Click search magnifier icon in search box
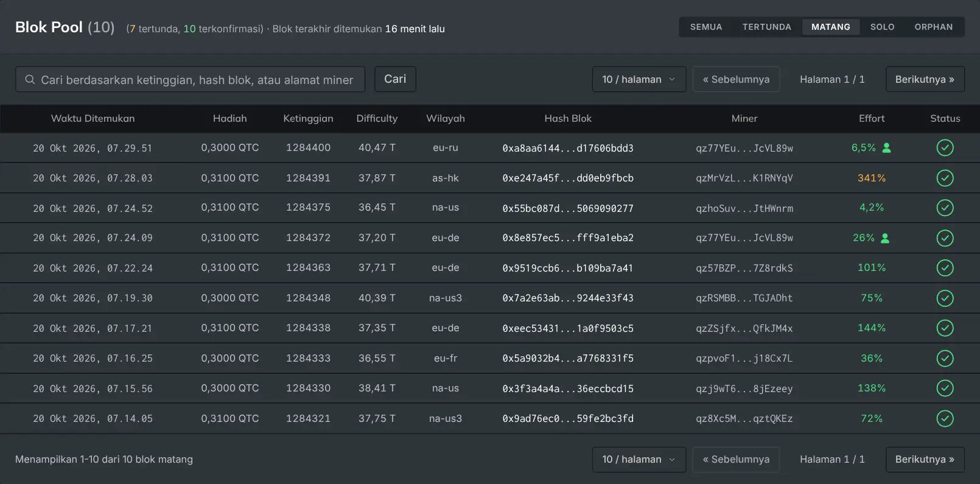Image resolution: width=980 pixels, height=484 pixels. pos(30,80)
